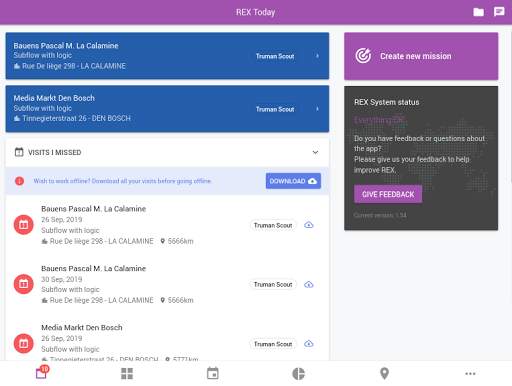The height and width of the screenshot is (386, 512).
Task: Open the chat message icon in header
Action: [499, 12]
